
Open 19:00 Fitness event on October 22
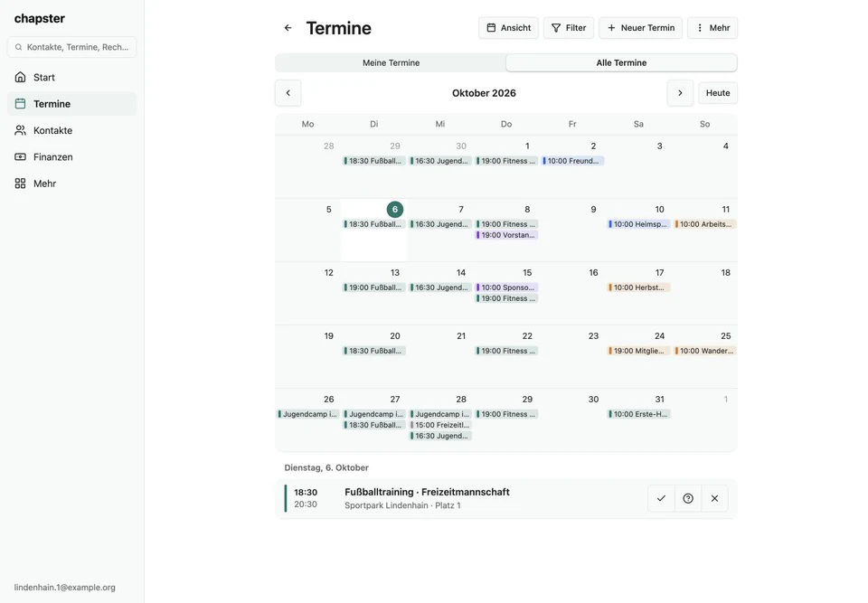506,351
